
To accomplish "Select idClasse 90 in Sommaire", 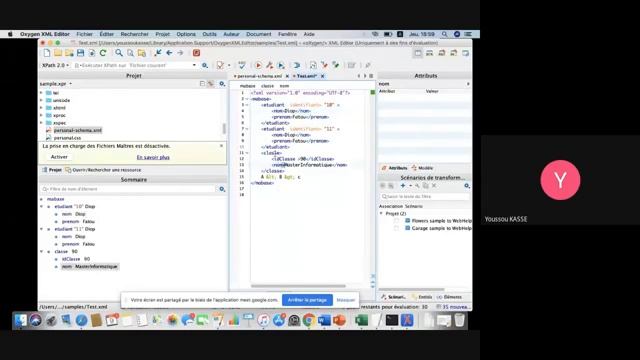I will pyautogui.click(x=76, y=259).
